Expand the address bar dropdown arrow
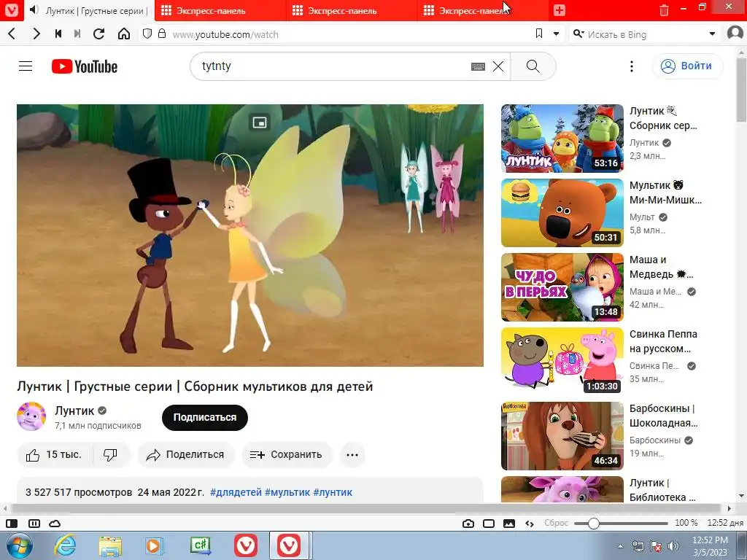This screenshot has width=747, height=560. pos(556,34)
